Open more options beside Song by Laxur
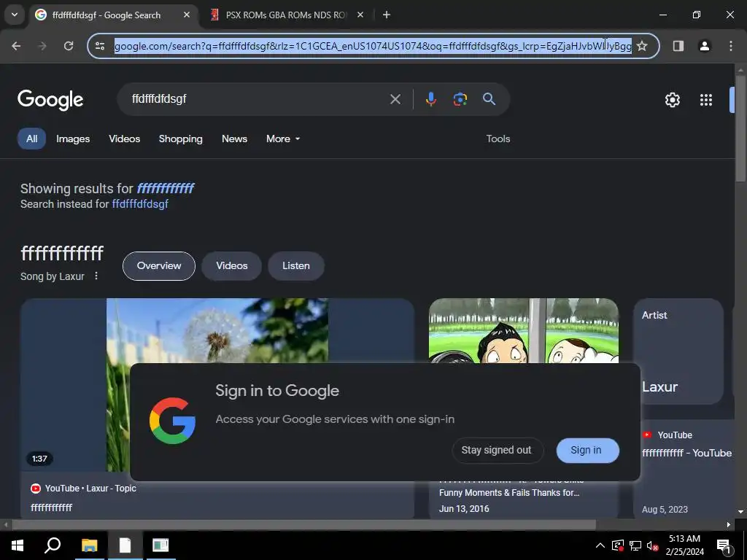The width and height of the screenshot is (747, 560). [96, 276]
